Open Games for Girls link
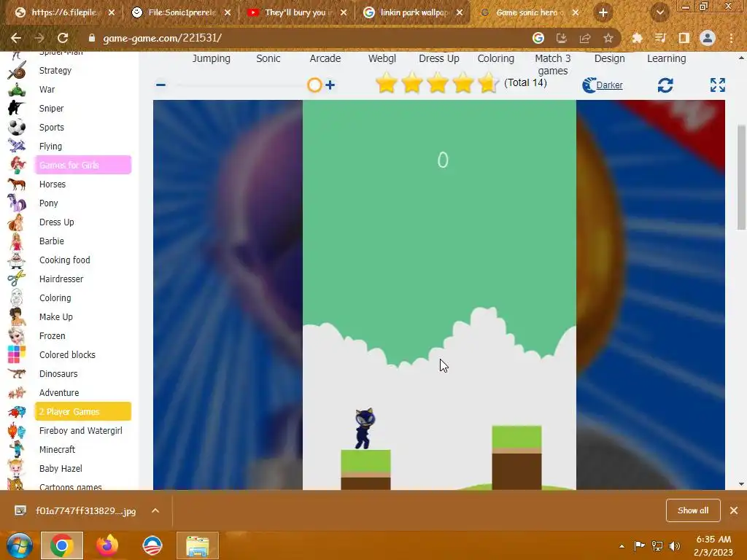The width and height of the screenshot is (747, 560). 83,165
